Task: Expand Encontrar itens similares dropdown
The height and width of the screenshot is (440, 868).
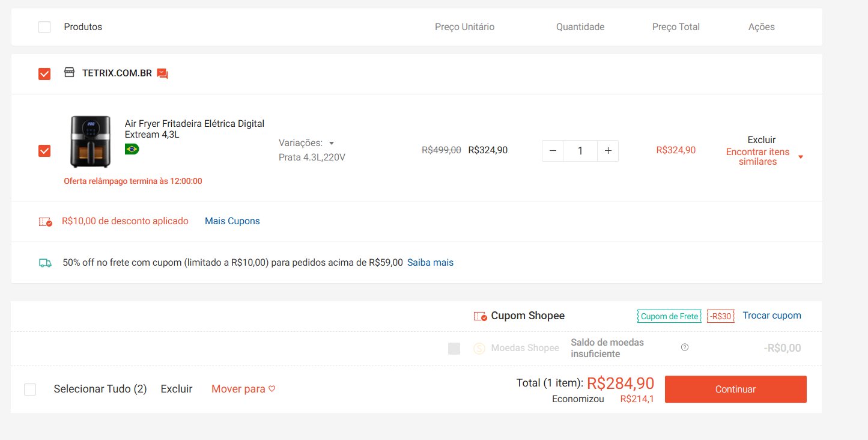Action: coord(800,157)
